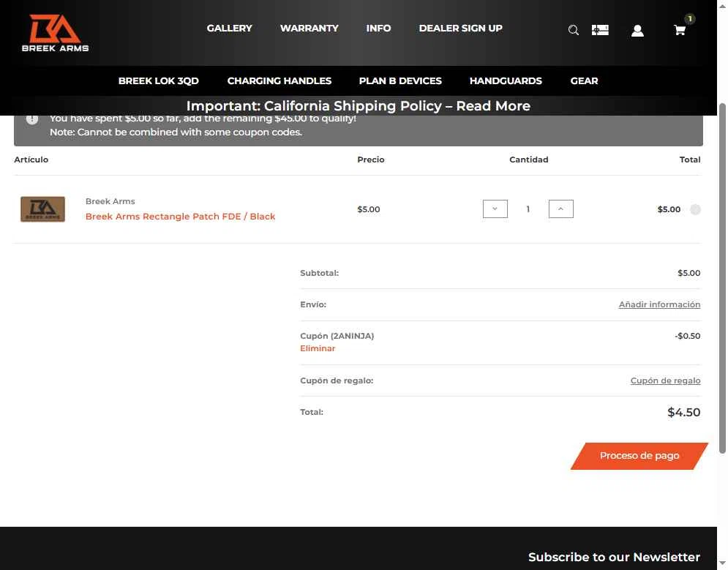728x570 pixels.
Task: Click the Artículo column header
Action: coord(31,160)
